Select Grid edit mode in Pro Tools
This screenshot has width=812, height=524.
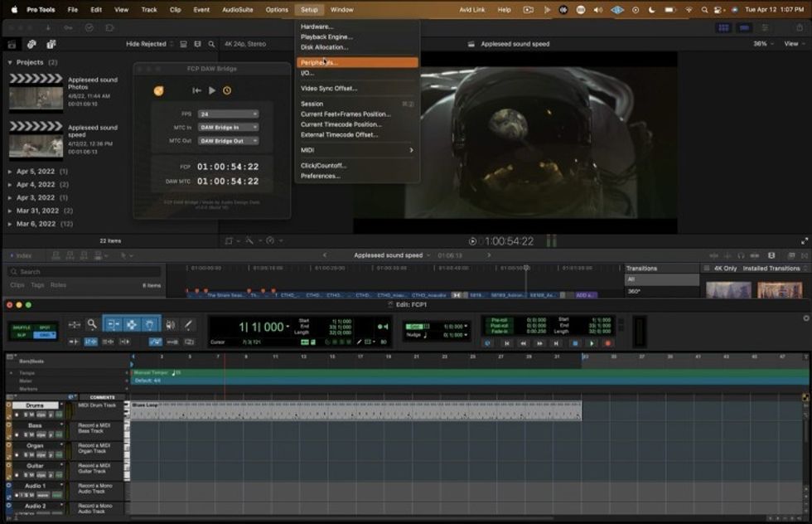click(x=45, y=335)
